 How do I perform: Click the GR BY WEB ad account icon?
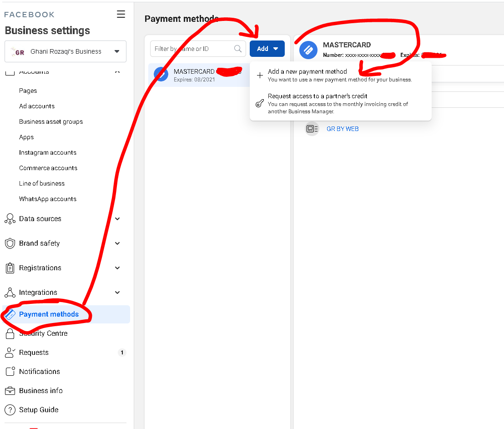point(312,129)
